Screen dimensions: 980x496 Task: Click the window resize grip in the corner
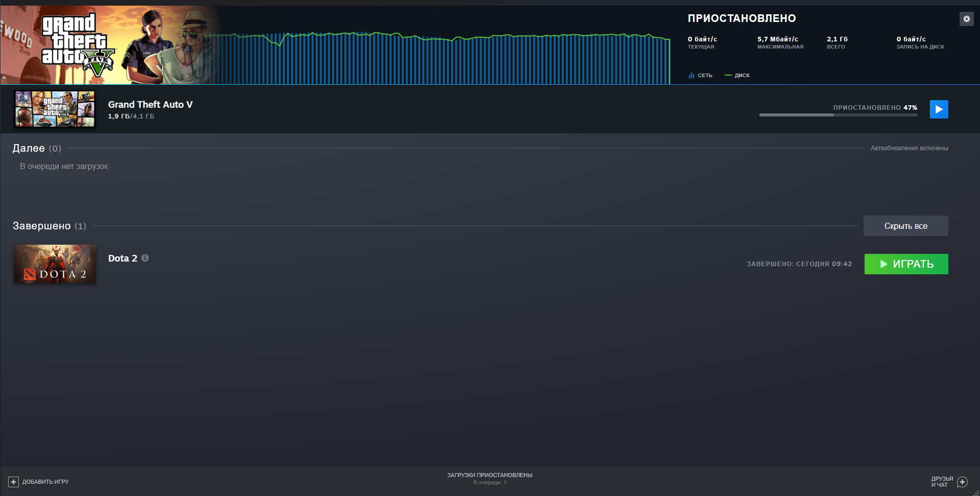tap(976, 492)
